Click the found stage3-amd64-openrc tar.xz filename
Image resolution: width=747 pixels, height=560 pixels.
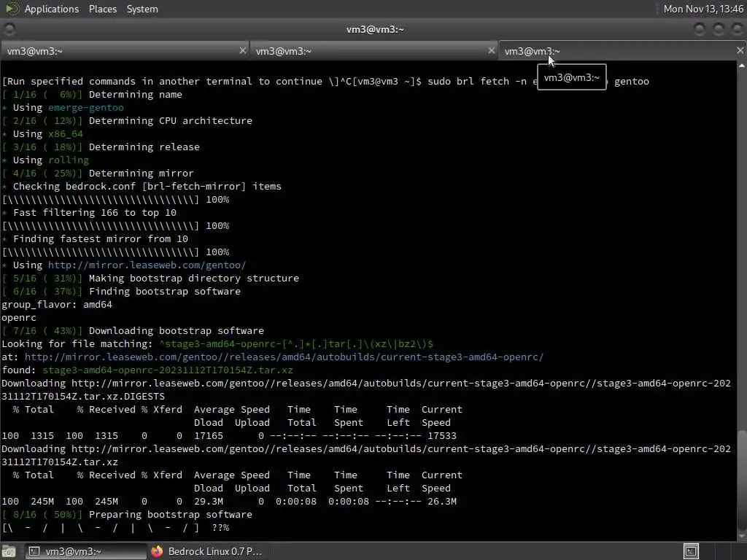[x=168, y=370]
